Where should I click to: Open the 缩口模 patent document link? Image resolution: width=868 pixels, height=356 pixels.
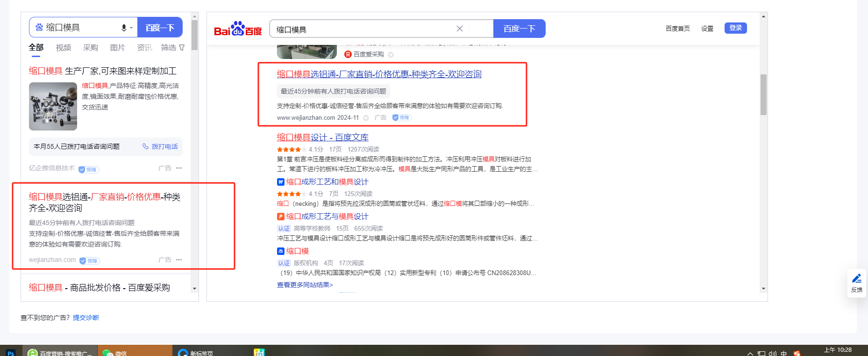[x=298, y=251]
